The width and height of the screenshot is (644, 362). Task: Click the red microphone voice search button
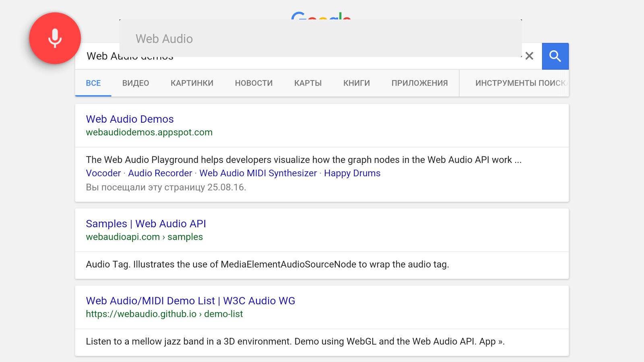coord(55,38)
